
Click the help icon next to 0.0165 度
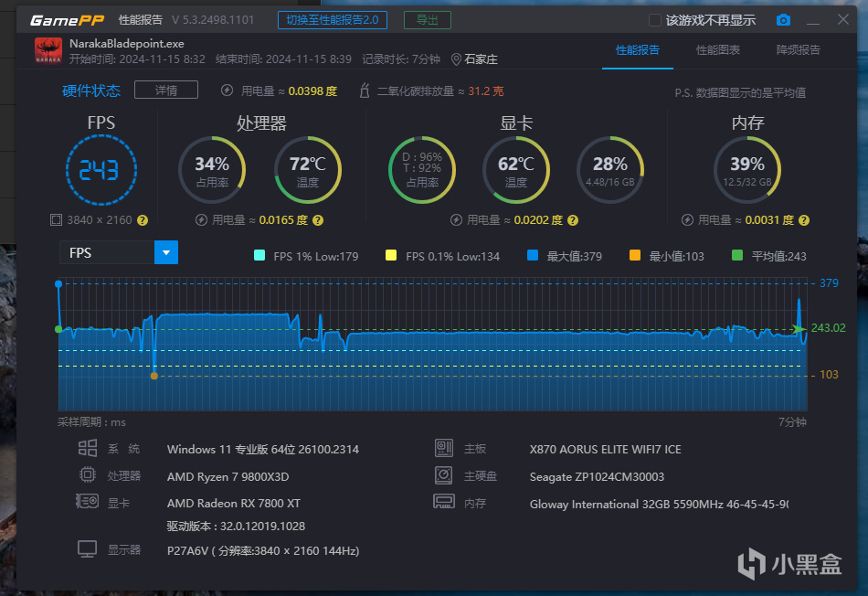[318, 220]
